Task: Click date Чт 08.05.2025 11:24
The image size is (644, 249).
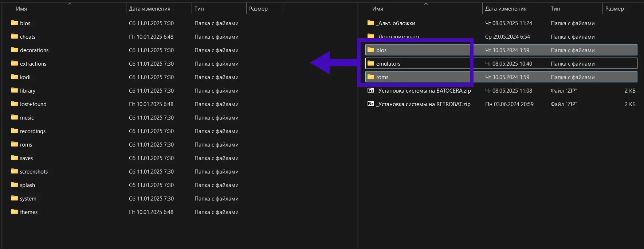Action: point(508,23)
